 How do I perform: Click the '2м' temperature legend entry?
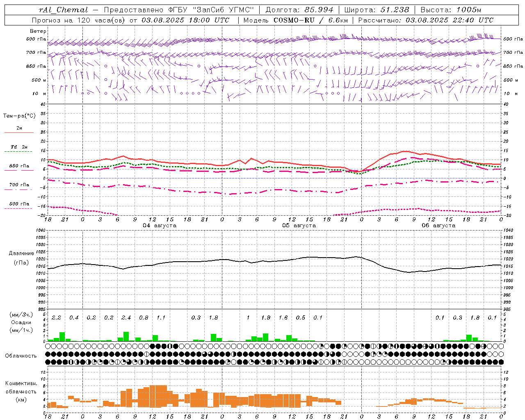(19, 128)
